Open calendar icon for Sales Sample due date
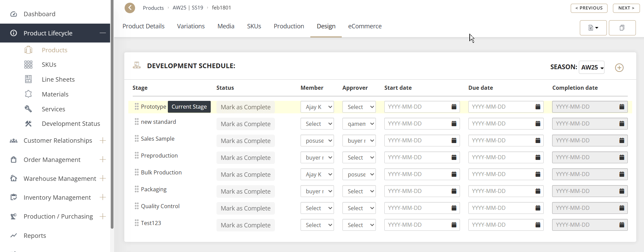 538,141
